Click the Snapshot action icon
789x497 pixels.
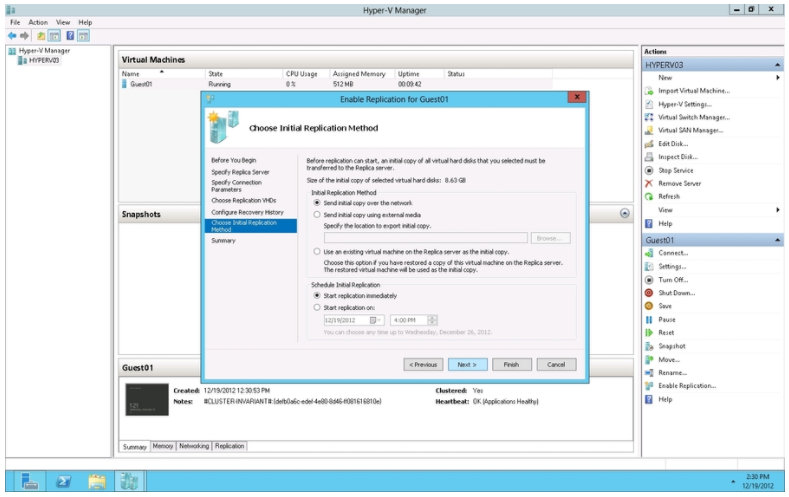point(649,346)
